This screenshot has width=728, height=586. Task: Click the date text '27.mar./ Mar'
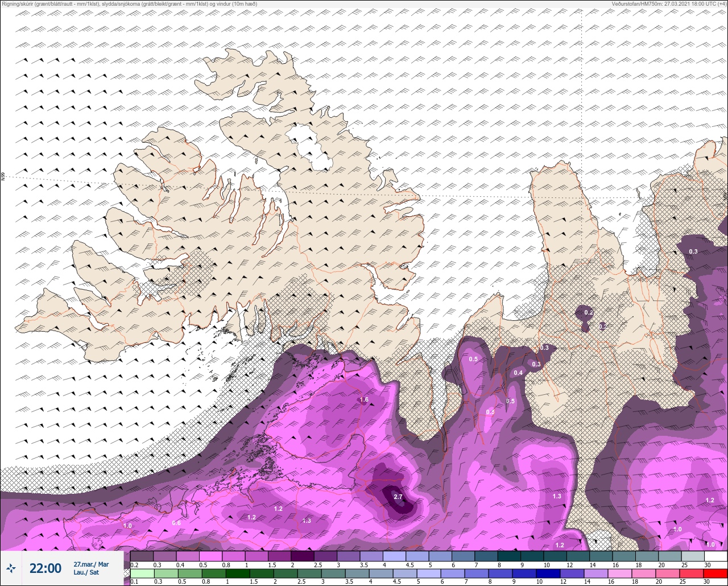[x=91, y=564]
